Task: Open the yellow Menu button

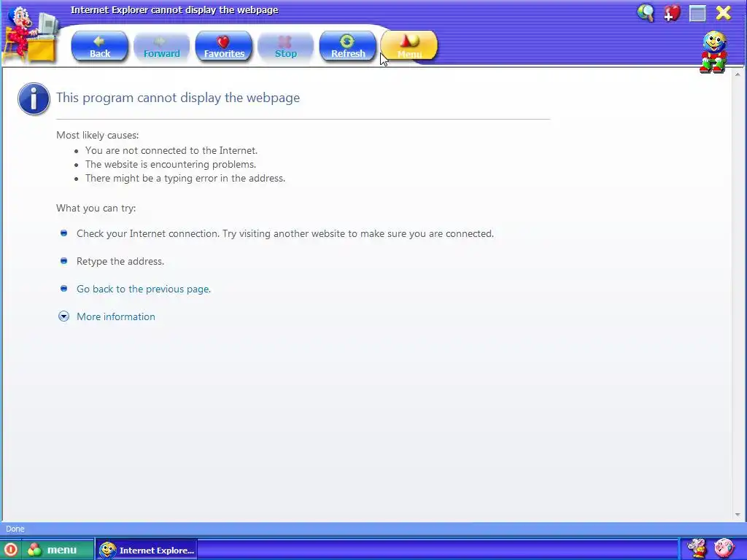Action: pyautogui.click(x=409, y=46)
